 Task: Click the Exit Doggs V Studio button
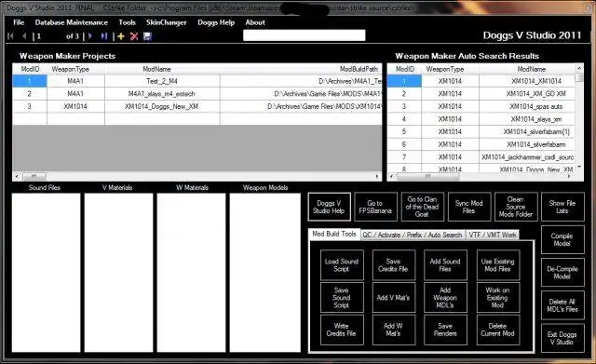click(562, 338)
